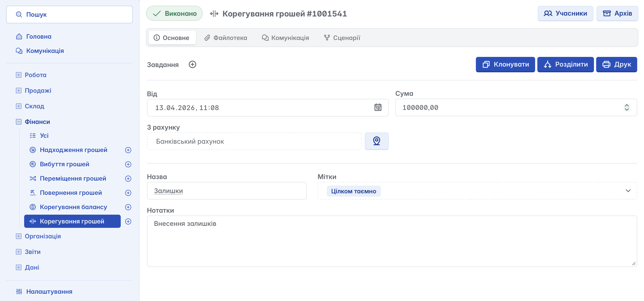The height and width of the screenshot is (301, 644).
Task: Open Налаштування from the sidebar
Action: (x=49, y=292)
